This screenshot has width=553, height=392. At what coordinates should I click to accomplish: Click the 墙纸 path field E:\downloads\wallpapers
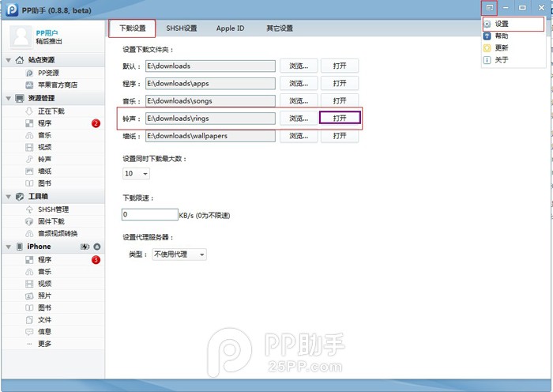pyautogui.click(x=211, y=136)
